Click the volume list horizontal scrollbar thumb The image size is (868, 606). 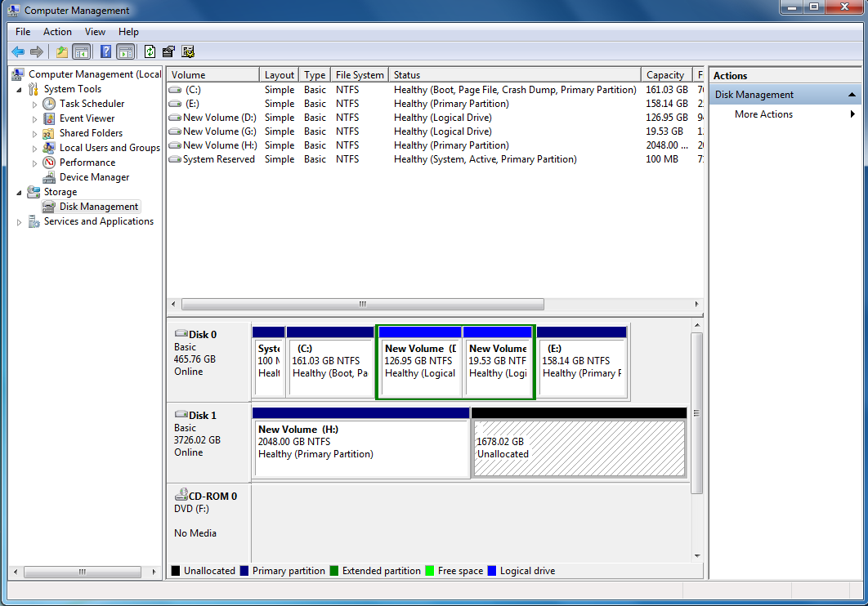coord(363,304)
